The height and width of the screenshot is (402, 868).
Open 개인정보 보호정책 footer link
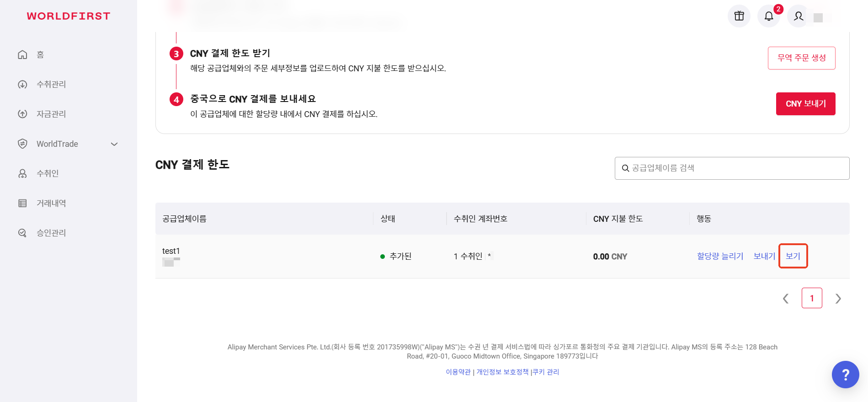502,372
